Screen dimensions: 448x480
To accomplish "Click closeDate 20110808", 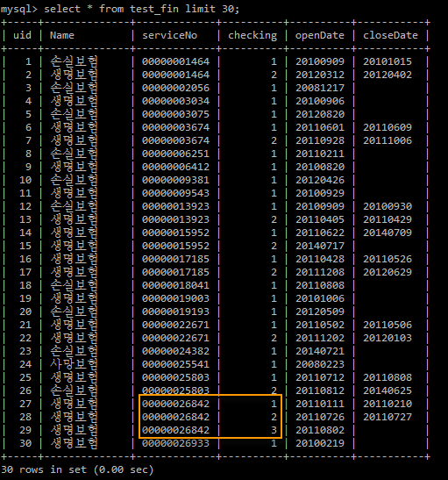I will tap(388, 377).
